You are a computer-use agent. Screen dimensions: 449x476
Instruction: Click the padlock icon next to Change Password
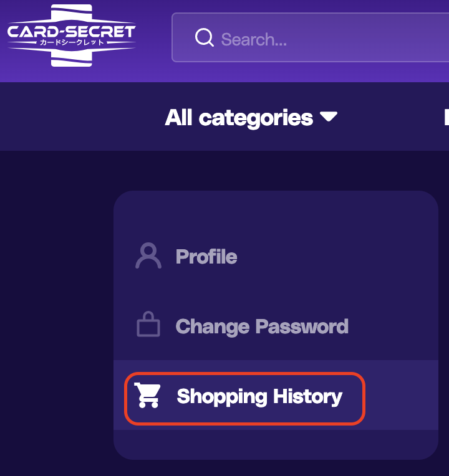(148, 324)
